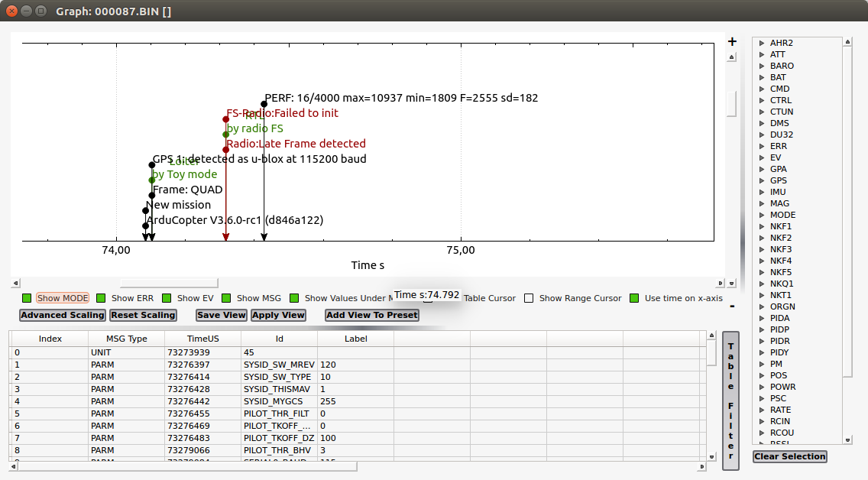Screen dimensions: 868x480
Task: Expand the CTUN tree node
Action: 762,112
